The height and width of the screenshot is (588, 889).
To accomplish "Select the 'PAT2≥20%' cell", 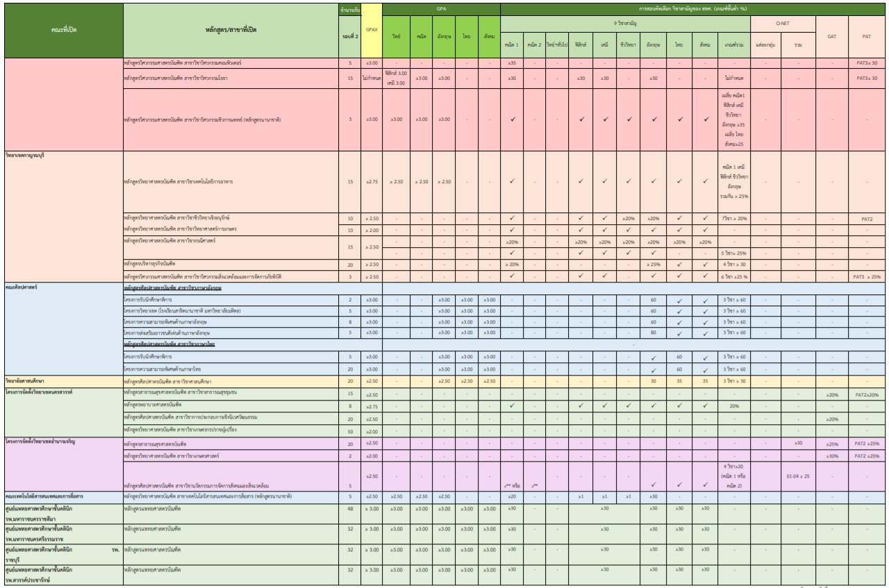I will [867, 394].
